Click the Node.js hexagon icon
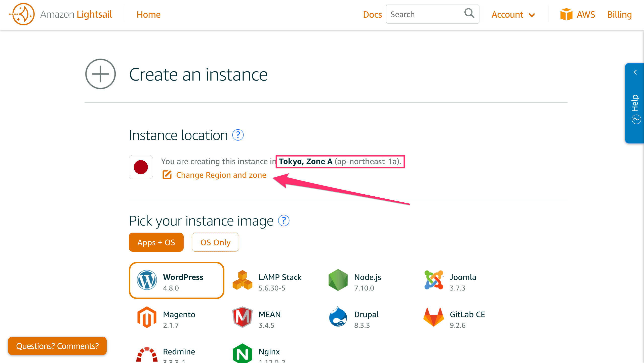644x363 pixels. point(338,280)
